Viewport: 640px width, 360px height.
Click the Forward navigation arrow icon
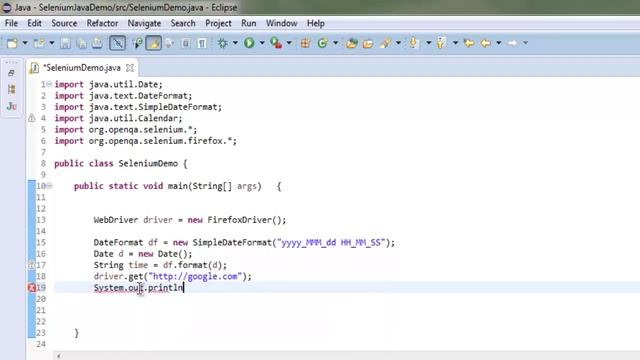513,43
